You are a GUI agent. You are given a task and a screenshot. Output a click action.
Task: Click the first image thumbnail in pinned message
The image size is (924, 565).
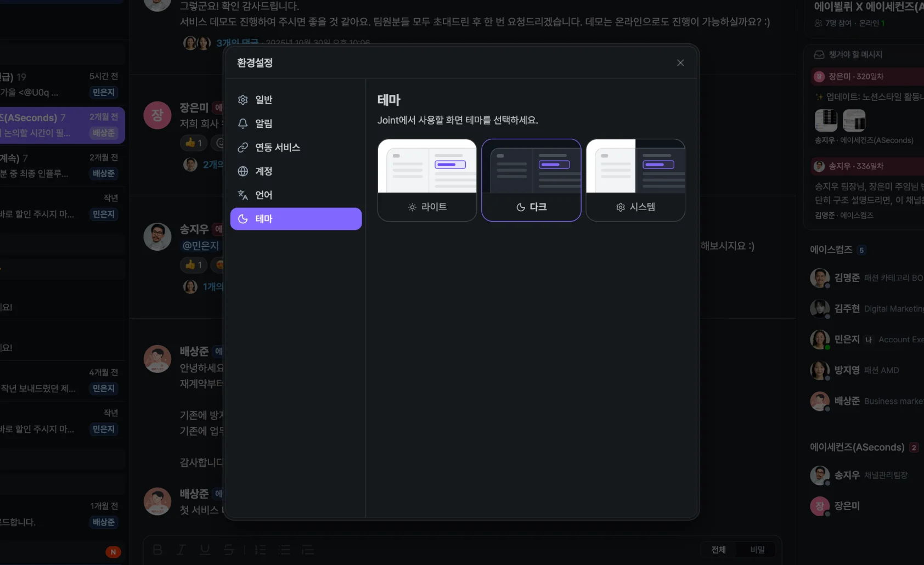tap(826, 120)
